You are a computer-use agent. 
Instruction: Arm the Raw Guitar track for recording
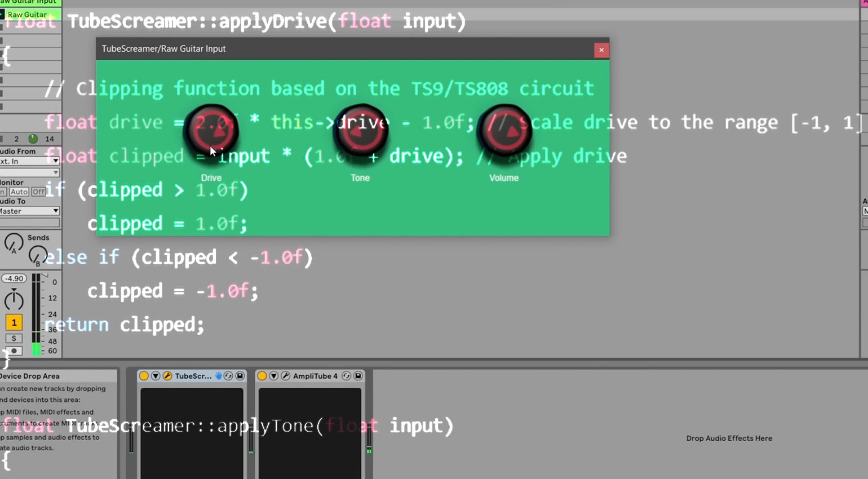(x=14, y=351)
